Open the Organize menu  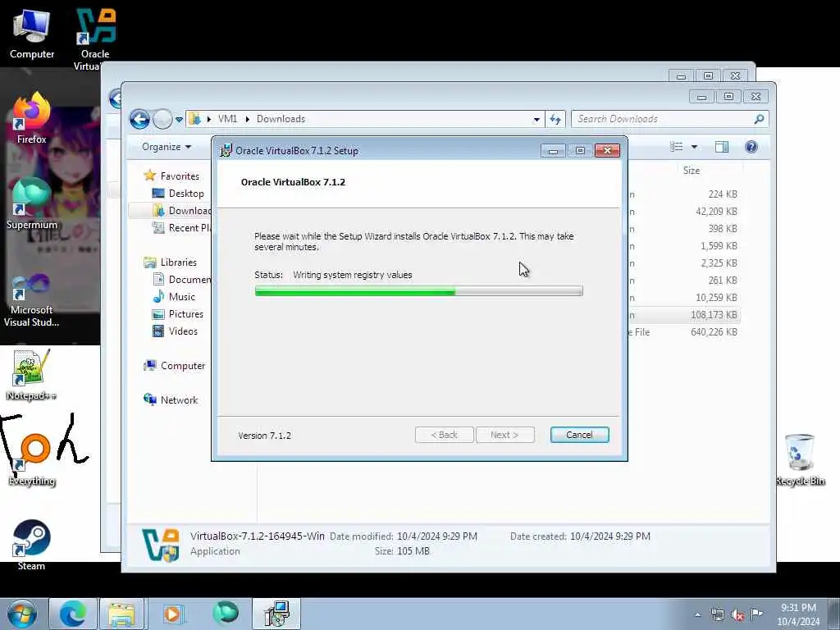pos(167,147)
